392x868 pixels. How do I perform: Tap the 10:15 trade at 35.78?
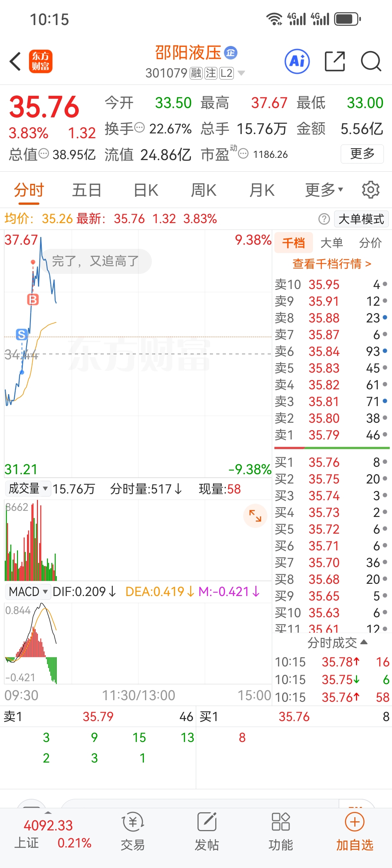tap(332, 662)
